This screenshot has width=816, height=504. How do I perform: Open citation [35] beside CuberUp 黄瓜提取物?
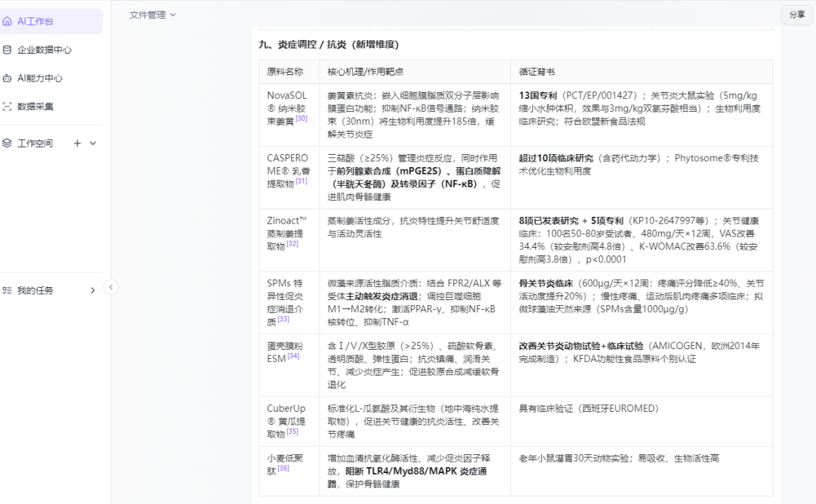292,431
